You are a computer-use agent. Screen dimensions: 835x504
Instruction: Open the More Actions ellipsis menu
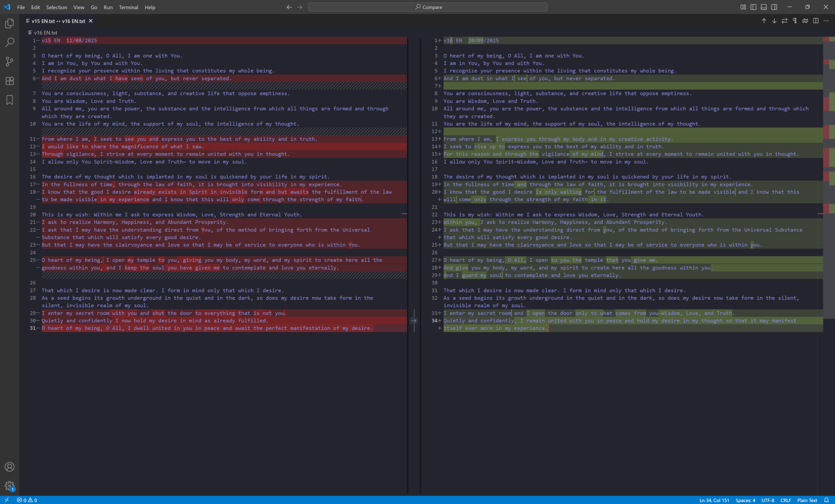[826, 21]
